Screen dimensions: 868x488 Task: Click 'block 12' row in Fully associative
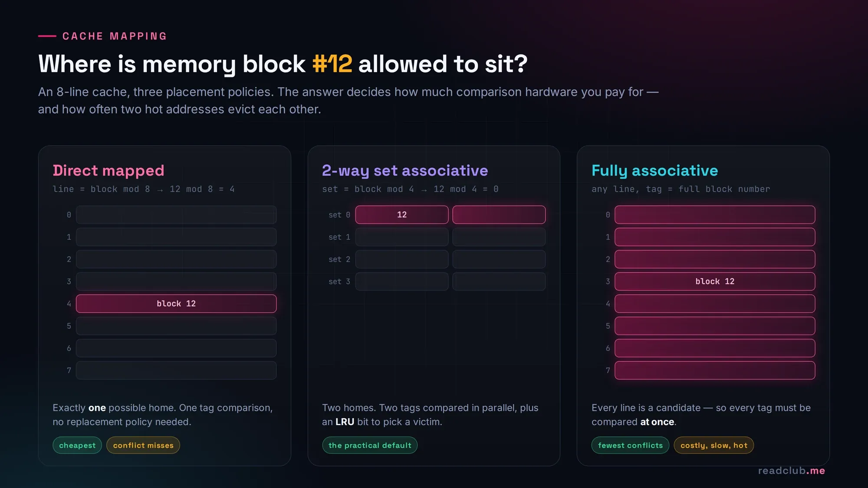715,282
